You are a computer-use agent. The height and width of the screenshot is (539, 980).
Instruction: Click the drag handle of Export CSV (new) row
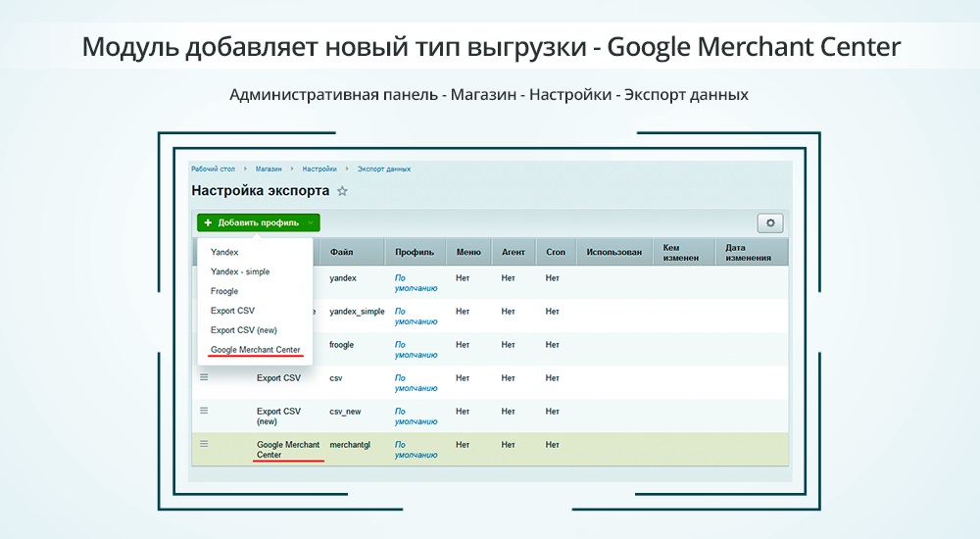(x=204, y=411)
